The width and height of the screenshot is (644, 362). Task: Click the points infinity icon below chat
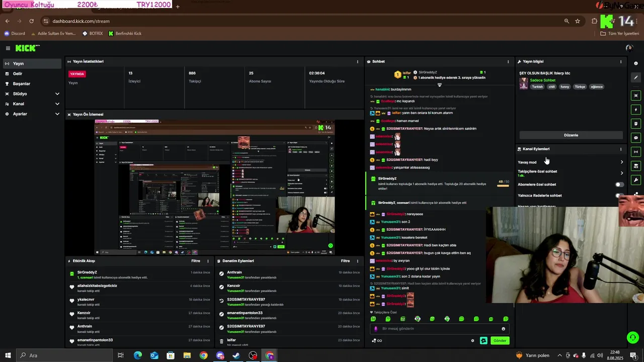point(376,340)
